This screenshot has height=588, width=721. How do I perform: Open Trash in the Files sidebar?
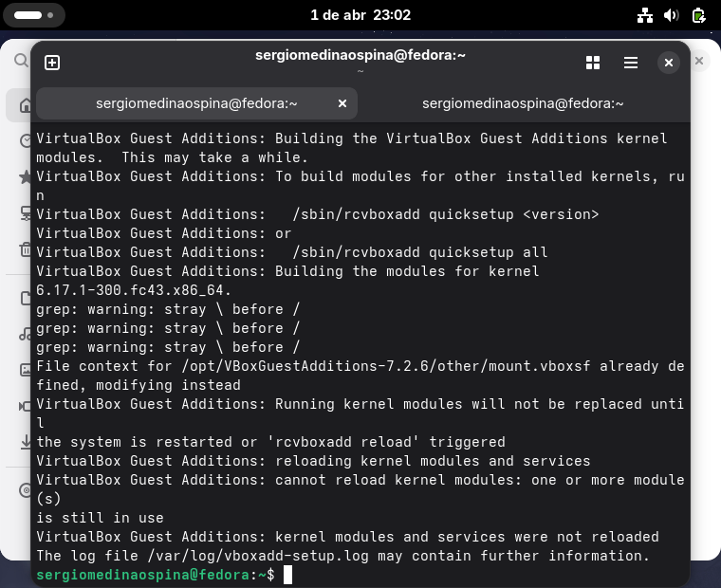click(25, 249)
